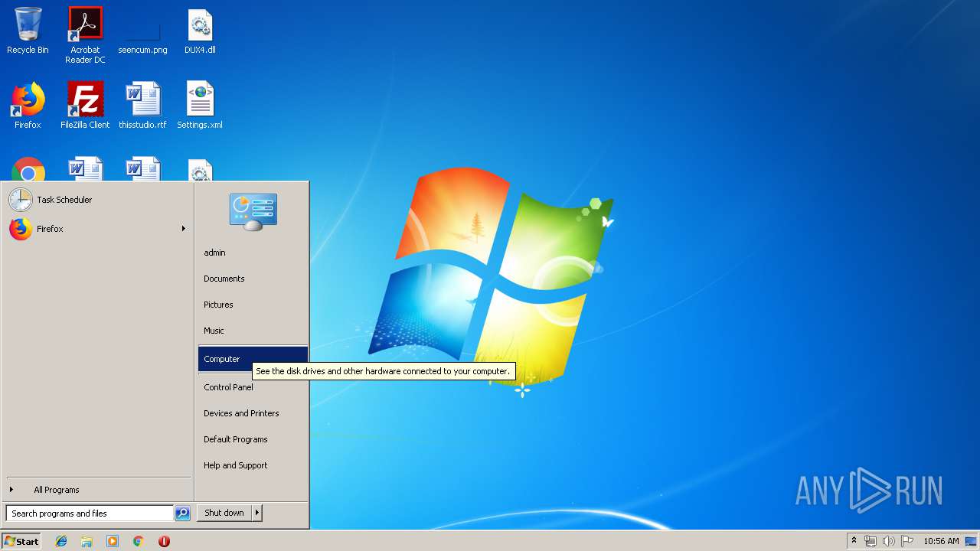Image resolution: width=980 pixels, height=551 pixels.
Task: Click the 10:56 AM clock
Action: 941,541
